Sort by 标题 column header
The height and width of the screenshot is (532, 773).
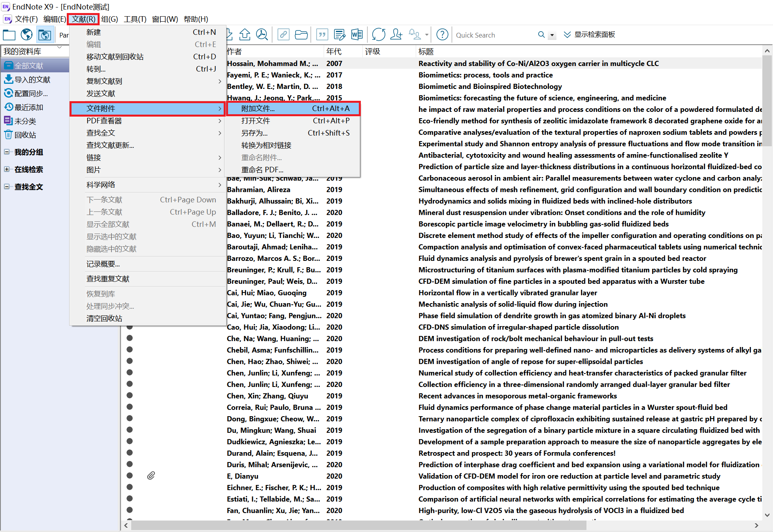(589, 51)
